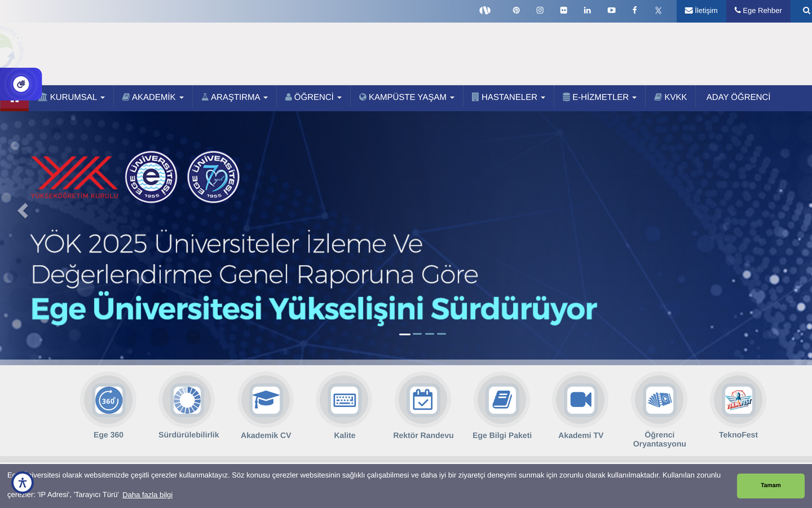812x508 pixels.
Task: Click the Ege Üniversitesi 1955 'e' logo
Action: [151, 177]
